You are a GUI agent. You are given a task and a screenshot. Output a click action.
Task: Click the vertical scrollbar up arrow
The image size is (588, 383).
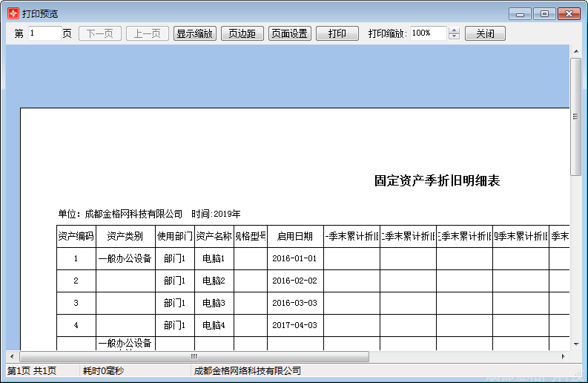tap(575, 50)
